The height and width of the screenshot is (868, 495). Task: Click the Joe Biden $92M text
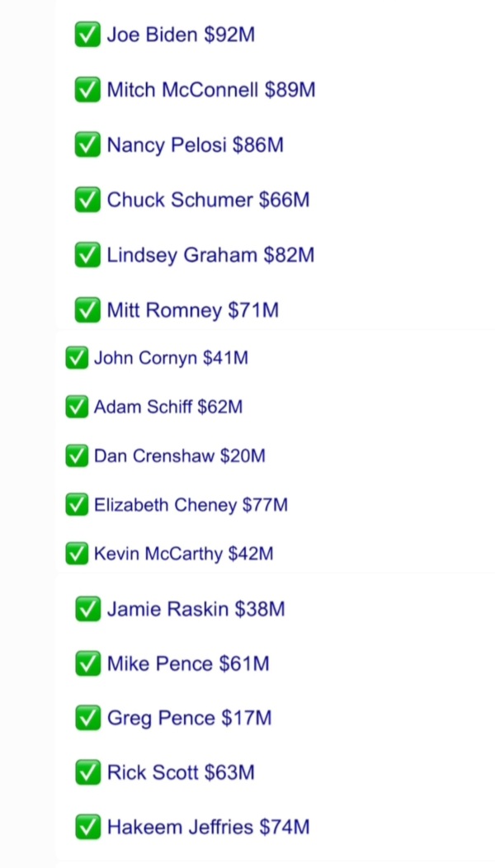pyautogui.click(x=181, y=35)
